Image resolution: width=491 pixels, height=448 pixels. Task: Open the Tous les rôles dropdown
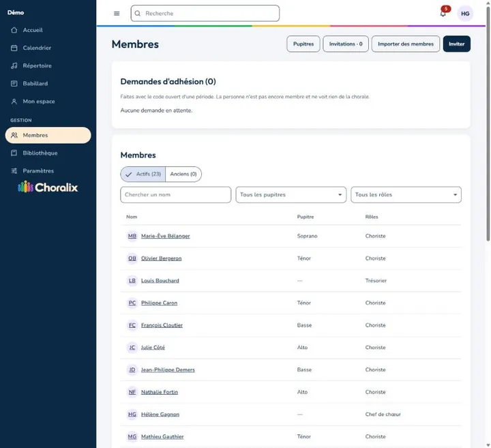[x=406, y=195]
